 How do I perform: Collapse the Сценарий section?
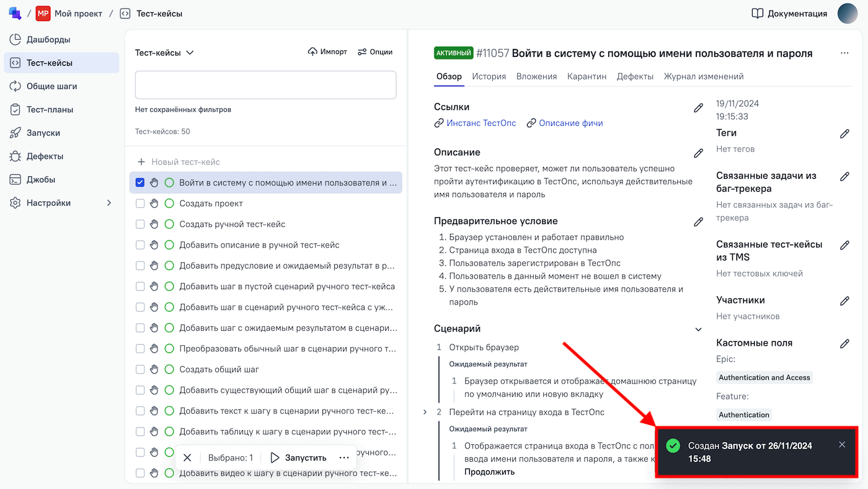tap(698, 330)
